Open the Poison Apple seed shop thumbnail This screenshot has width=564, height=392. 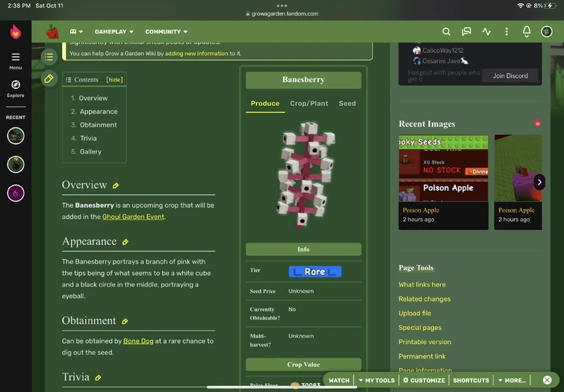[443, 168]
